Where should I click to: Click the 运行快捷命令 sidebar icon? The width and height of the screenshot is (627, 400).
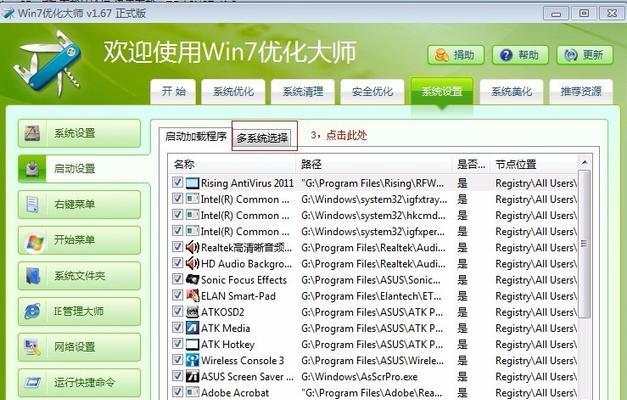pyautogui.click(x=32, y=382)
